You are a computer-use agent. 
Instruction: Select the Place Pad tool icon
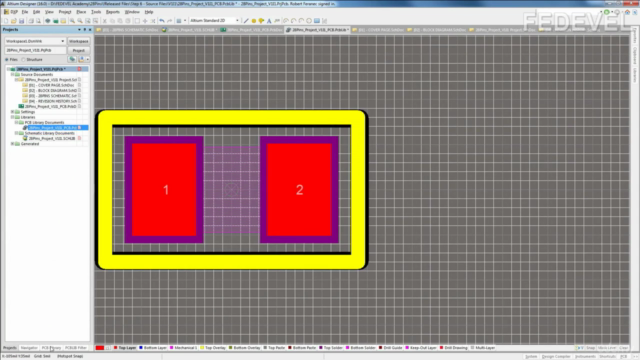click(253, 21)
